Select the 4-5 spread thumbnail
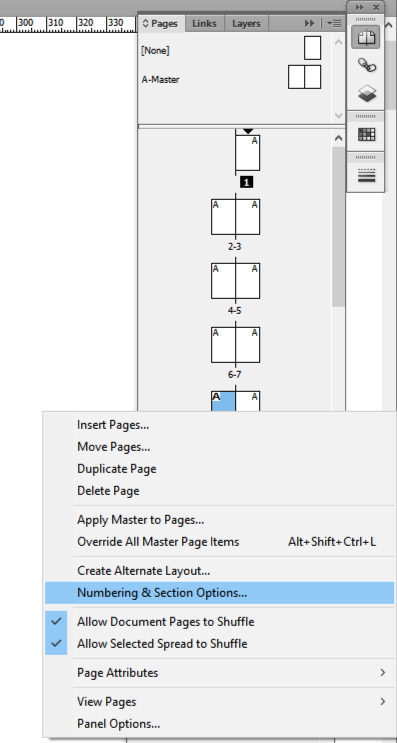397x743 pixels. tap(235, 281)
